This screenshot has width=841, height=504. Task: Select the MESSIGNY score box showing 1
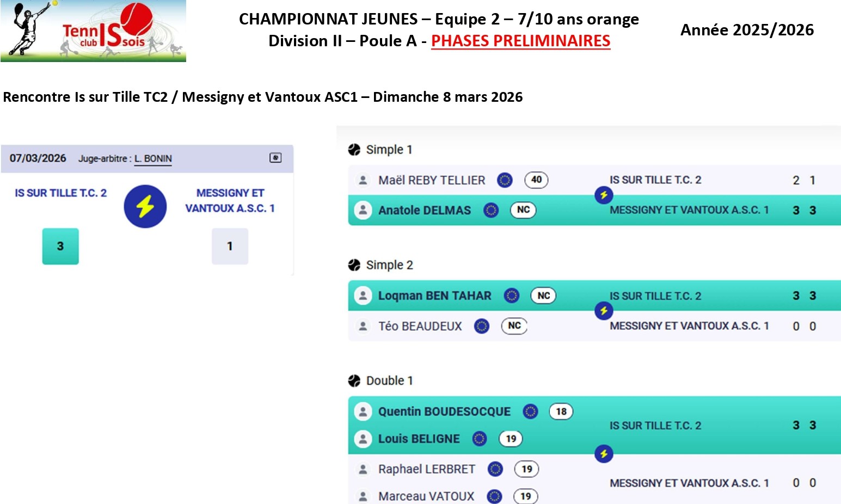tap(230, 246)
